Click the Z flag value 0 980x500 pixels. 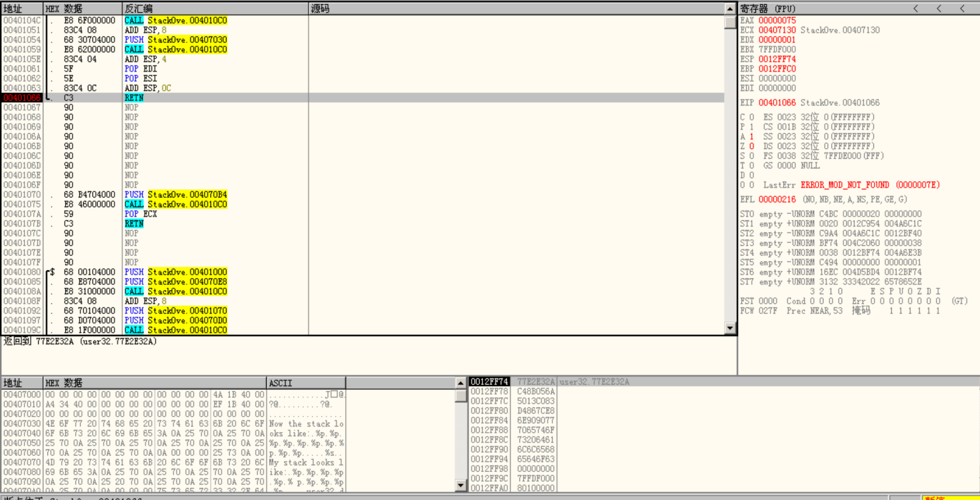point(751,146)
